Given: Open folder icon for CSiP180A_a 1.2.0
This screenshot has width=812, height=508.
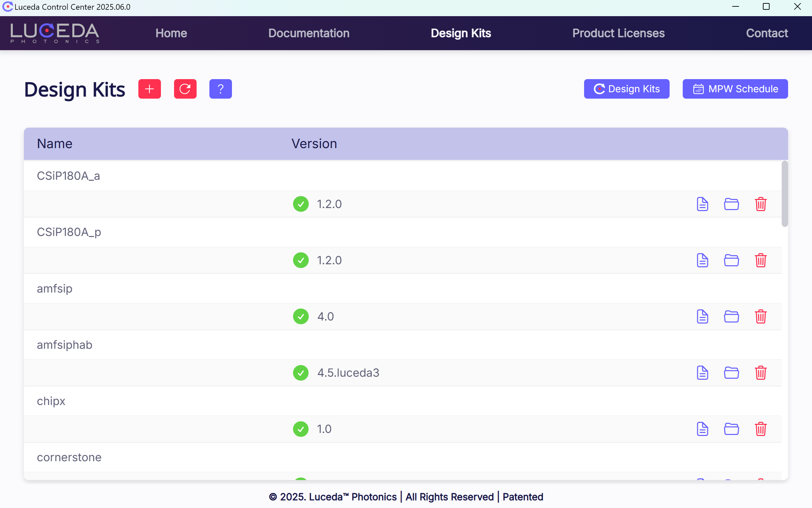Looking at the screenshot, I should click(x=731, y=204).
